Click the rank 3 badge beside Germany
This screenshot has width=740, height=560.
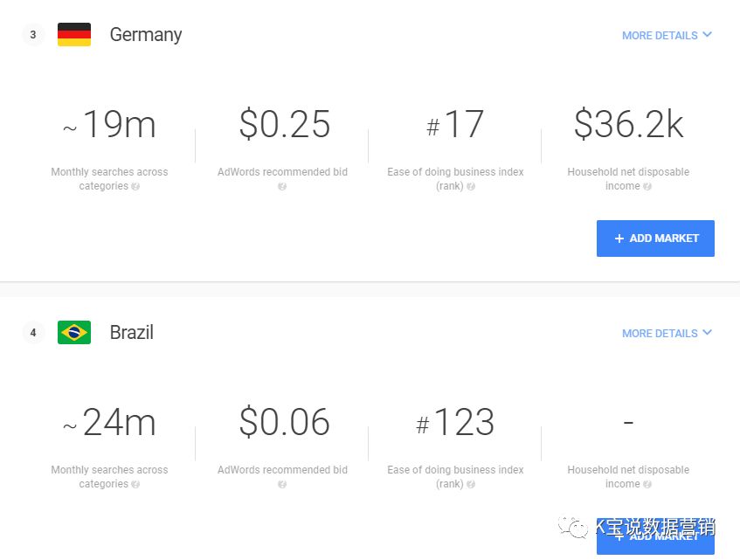coord(33,35)
